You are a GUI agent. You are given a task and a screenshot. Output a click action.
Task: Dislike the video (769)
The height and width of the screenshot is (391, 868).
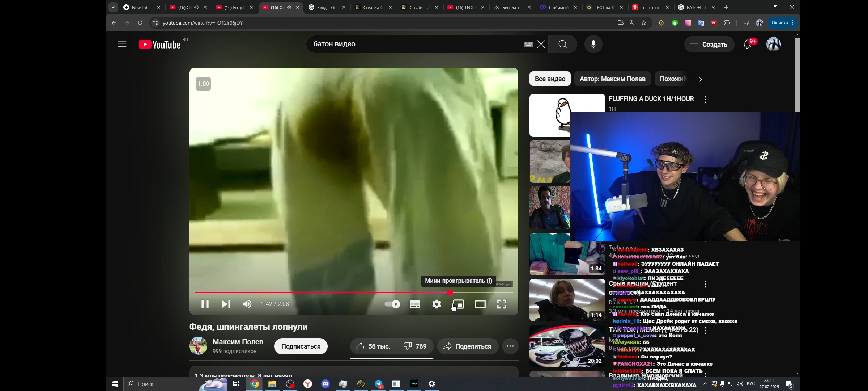[415, 346]
